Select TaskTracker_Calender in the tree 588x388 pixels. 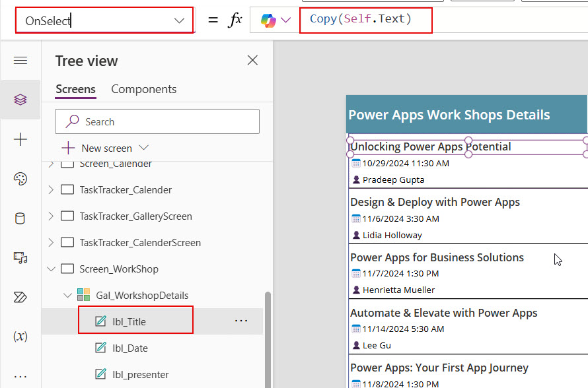tap(126, 190)
